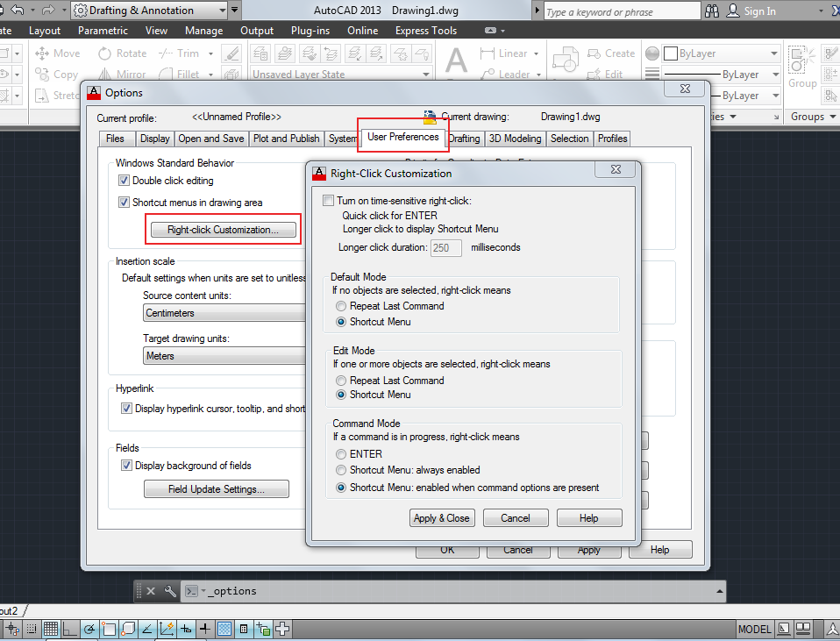The width and height of the screenshot is (840, 641).
Task: Switch to the Selection tab
Action: [569, 139]
